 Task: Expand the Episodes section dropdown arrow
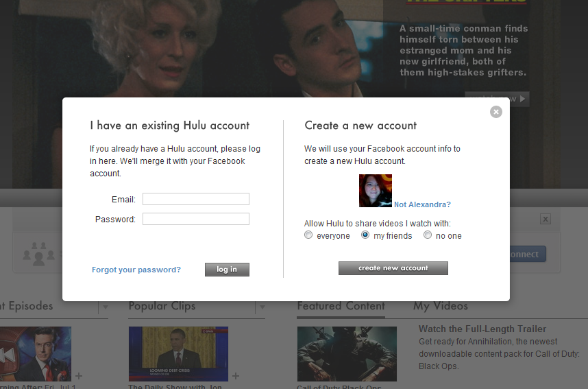[106, 307]
